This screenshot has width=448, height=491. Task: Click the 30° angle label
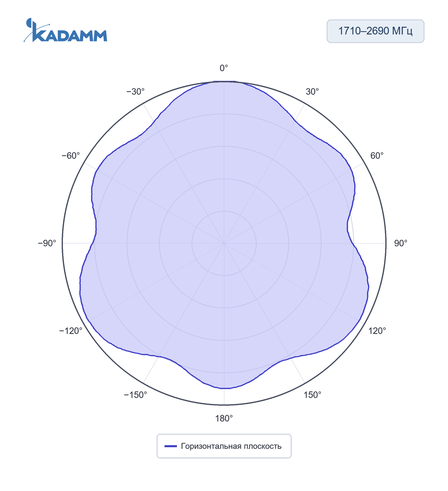(x=312, y=92)
